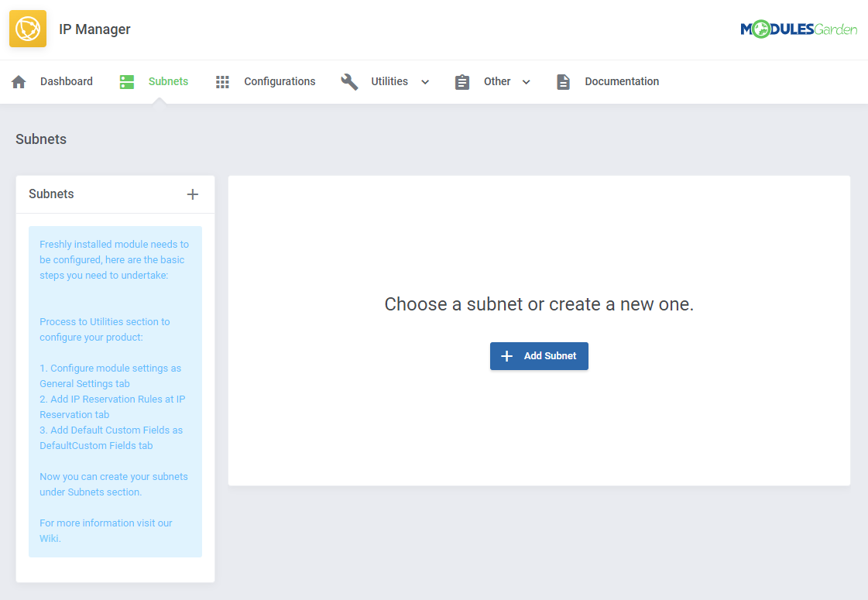
Task: Click the Documentation file icon
Action: click(x=563, y=82)
